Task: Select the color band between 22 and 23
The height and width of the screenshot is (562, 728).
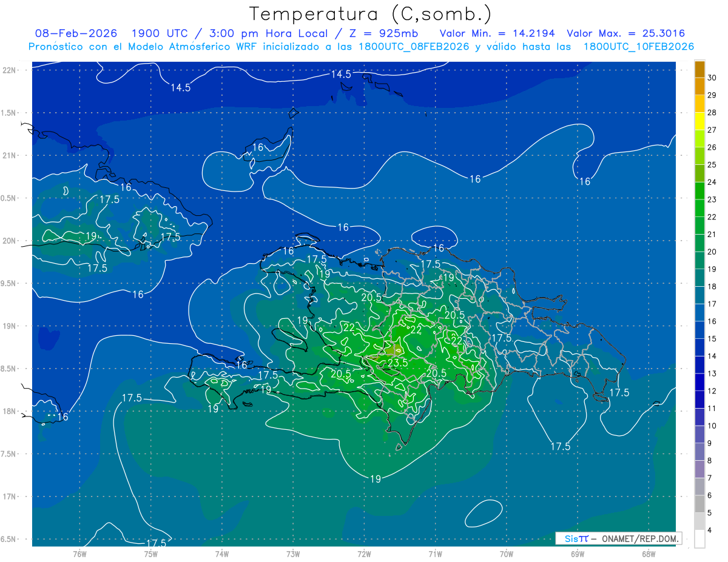Action: [699, 209]
